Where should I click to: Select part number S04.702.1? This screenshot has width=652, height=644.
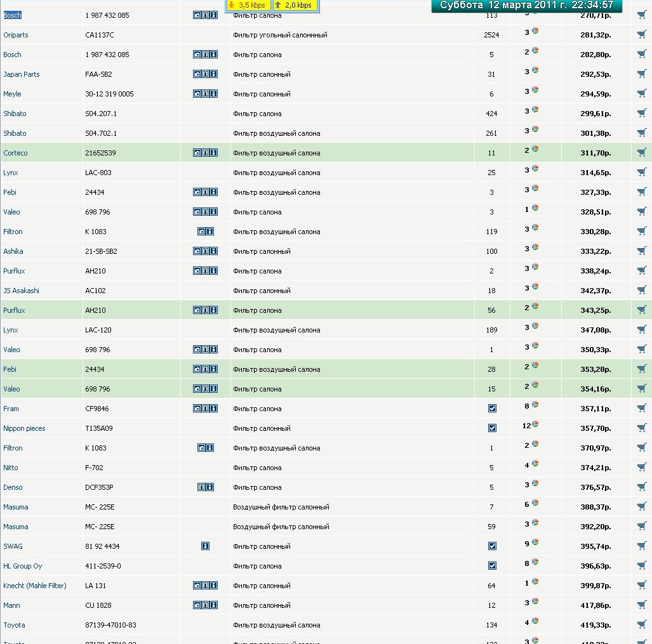pos(101,133)
